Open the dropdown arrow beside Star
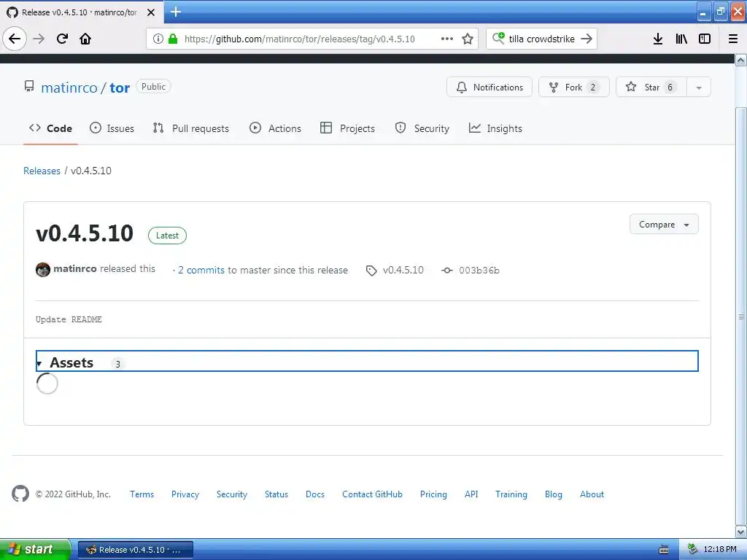Viewport: 747px width, 560px height. pyautogui.click(x=699, y=87)
